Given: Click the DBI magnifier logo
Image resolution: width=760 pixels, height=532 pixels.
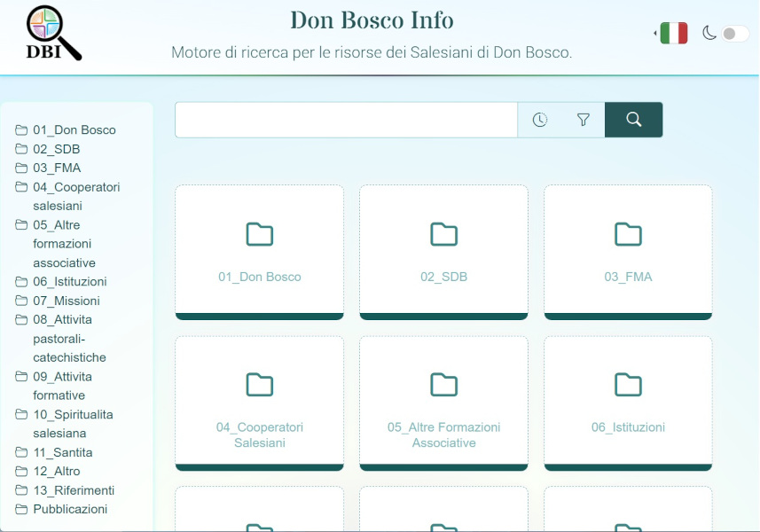Looking at the screenshot, I should (x=53, y=34).
